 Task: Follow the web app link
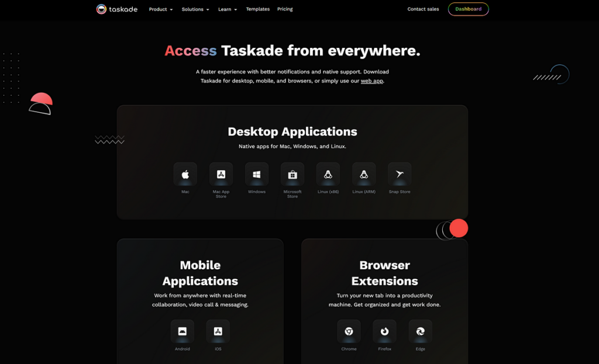[x=371, y=81]
